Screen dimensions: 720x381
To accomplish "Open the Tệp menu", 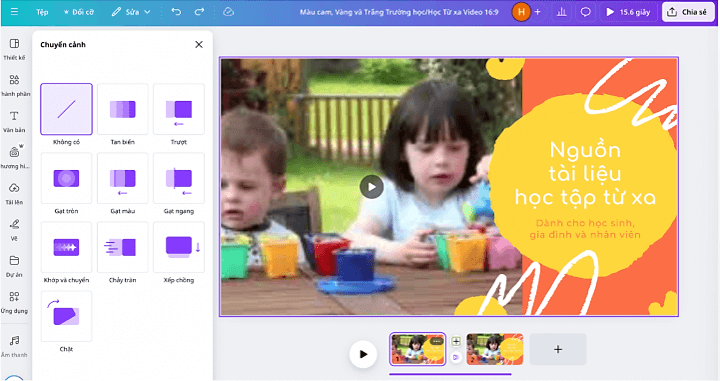I will (x=42, y=12).
